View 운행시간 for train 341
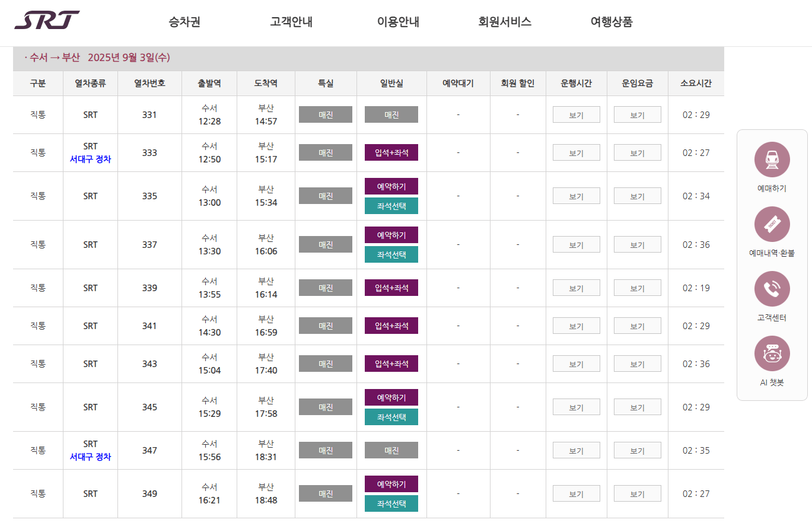812x526 pixels. pos(577,326)
